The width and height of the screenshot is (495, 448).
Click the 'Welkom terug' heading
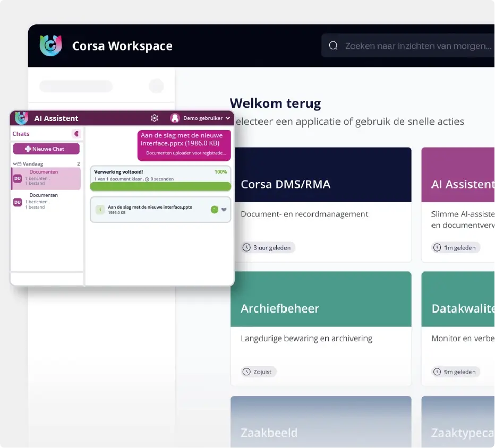275,103
